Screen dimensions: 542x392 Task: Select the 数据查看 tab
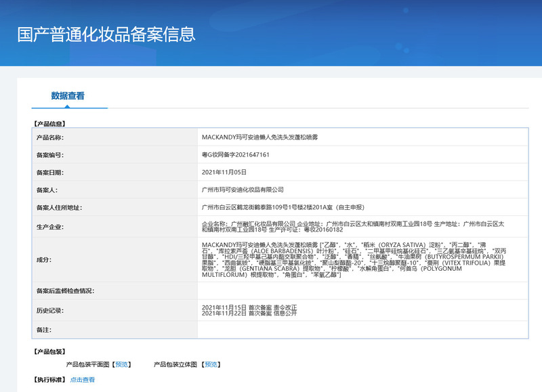[68, 95]
